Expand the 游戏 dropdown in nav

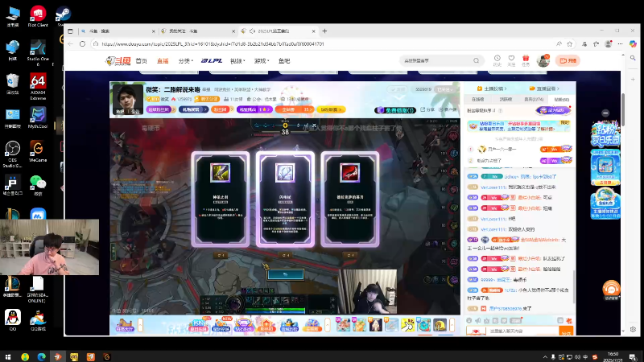click(x=261, y=61)
